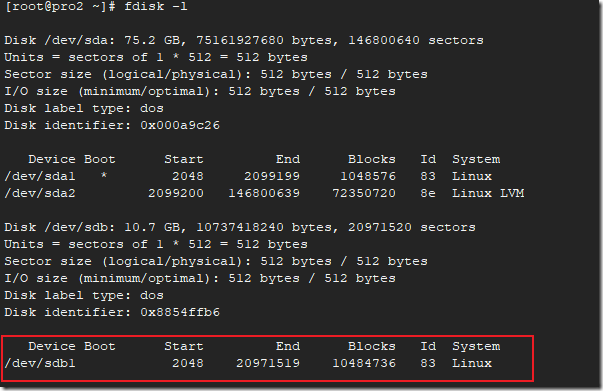Image resolution: width=603 pixels, height=391 pixels.
Task: Click the boot asterisk for sda1
Action: coord(104,176)
